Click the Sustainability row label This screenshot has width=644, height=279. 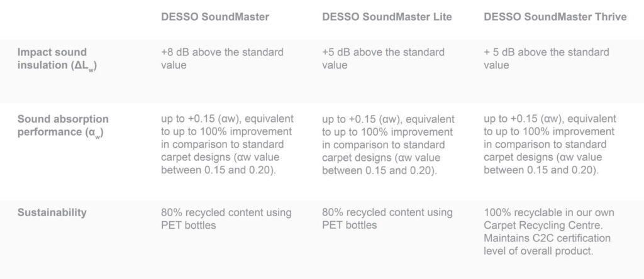coord(52,212)
